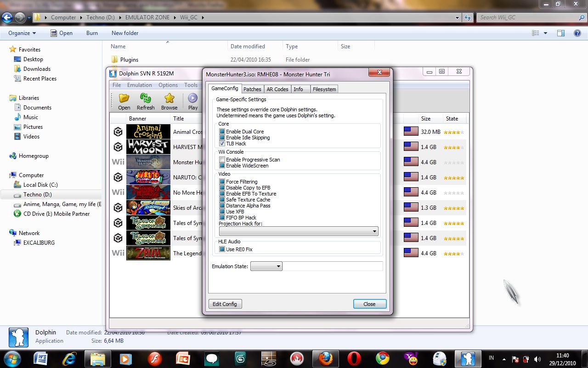This screenshot has height=368, width=588.
Task: Click the Browse star icon in Dolphin
Action: tap(169, 101)
